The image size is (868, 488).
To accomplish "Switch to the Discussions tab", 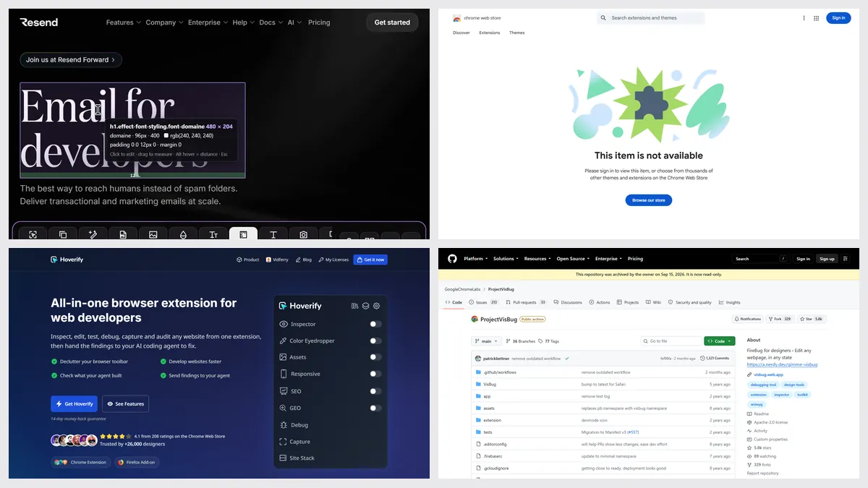I will [568, 302].
